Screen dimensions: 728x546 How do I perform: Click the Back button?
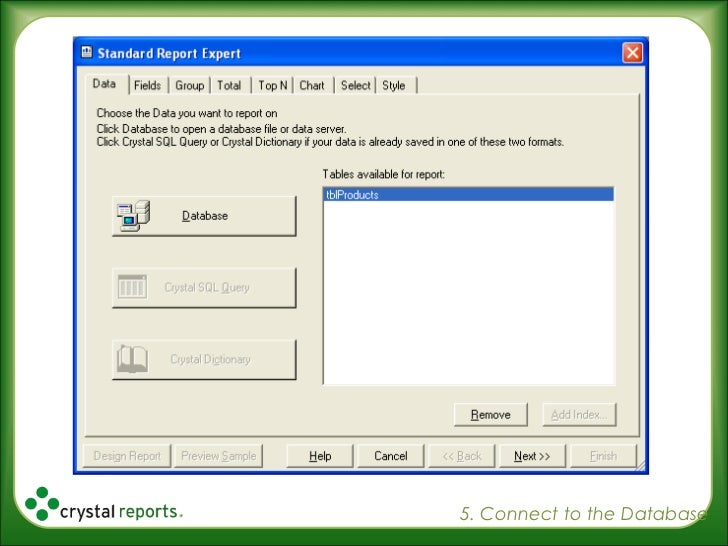(x=462, y=456)
